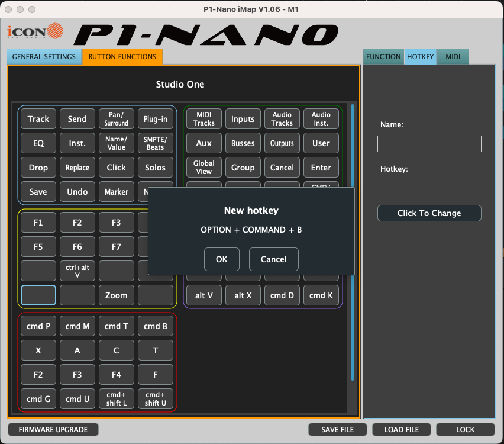Select the ctrl+alt V button
This screenshot has height=444, width=504.
click(77, 271)
